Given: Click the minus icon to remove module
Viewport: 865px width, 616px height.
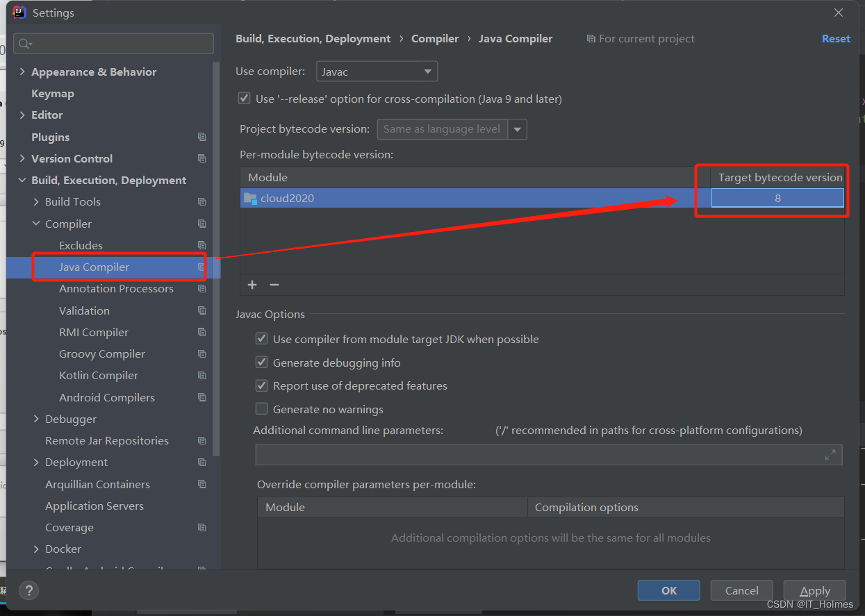Looking at the screenshot, I should pyautogui.click(x=274, y=285).
